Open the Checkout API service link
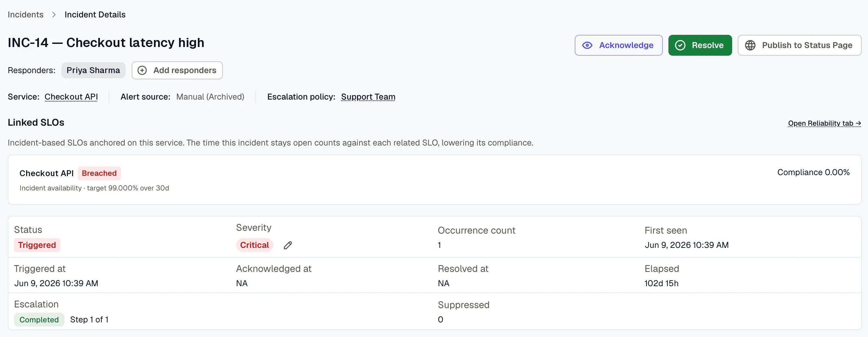The height and width of the screenshot is (337, 868). pos(71,97)
